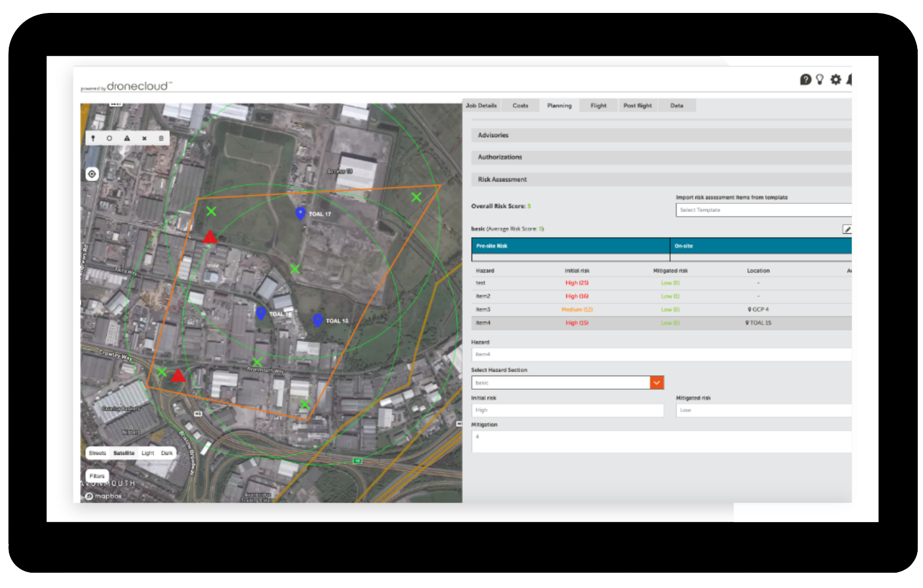The image size is (923, 588).
Task: Click the trash delete icon on map toolbar
Action: coord(161,138)
